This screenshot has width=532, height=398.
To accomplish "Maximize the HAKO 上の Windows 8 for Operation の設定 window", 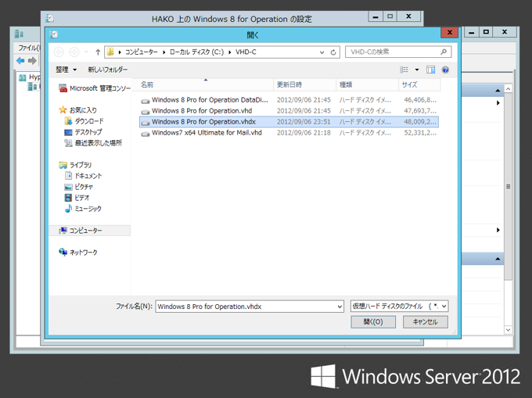I will point(390,16).
